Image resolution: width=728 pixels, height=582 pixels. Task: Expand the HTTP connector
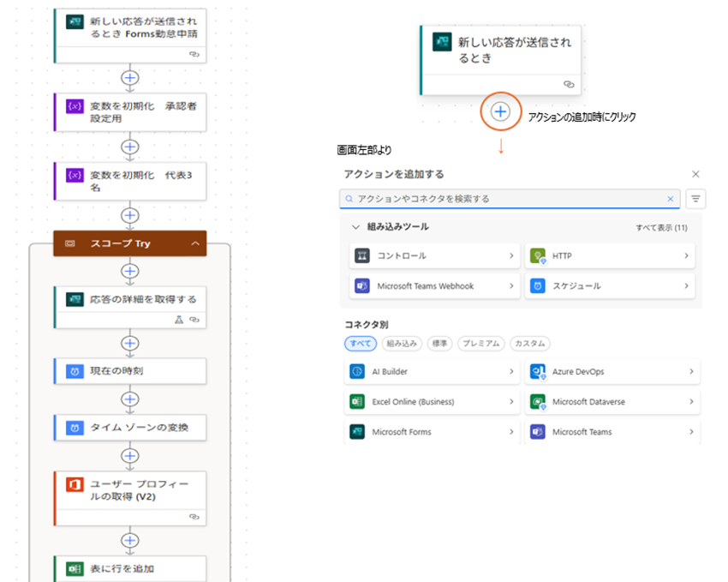[x=610, y=255]
